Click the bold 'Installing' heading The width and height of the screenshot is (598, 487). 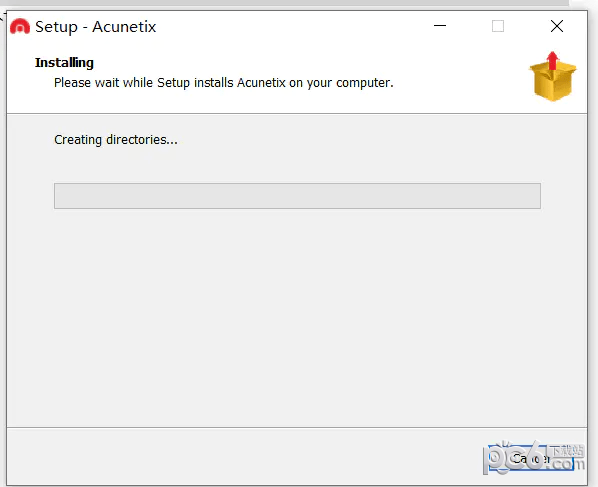(x=64, y=63)
